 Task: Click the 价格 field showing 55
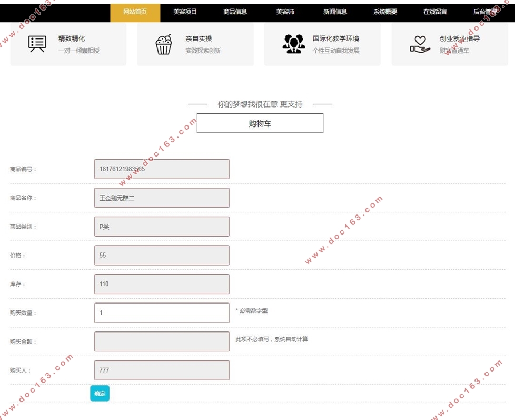(162, 256)
